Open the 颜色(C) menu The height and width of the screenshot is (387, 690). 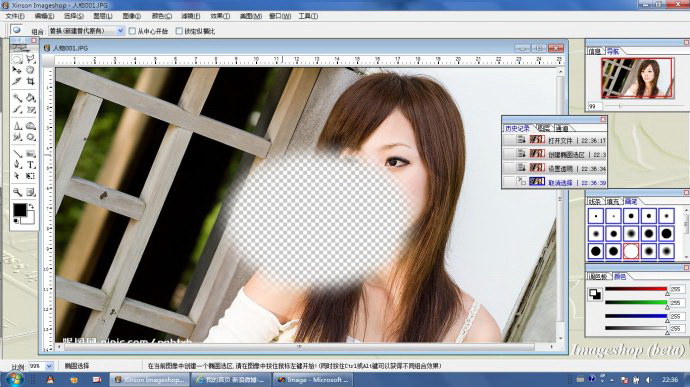coord(161,16)
